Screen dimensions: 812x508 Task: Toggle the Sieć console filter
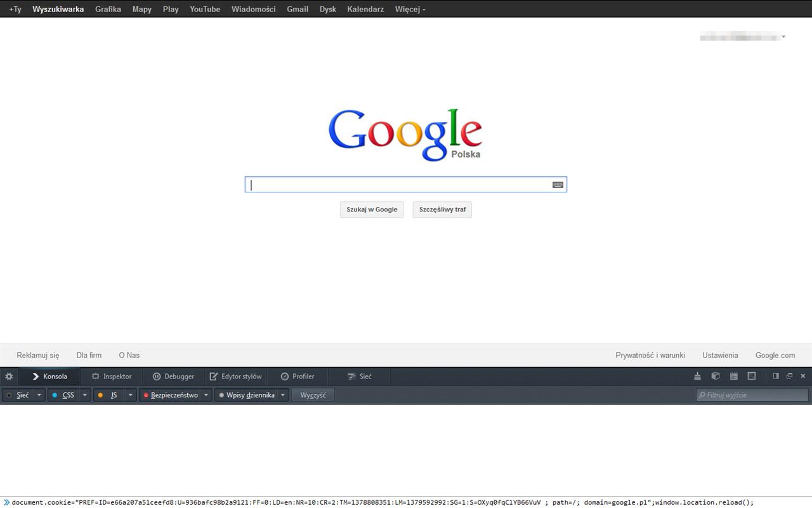[x=18, y=395]
